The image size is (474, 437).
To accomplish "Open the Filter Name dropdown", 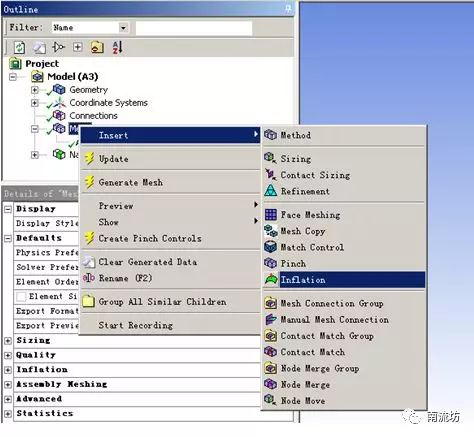I will coord(123,28).
